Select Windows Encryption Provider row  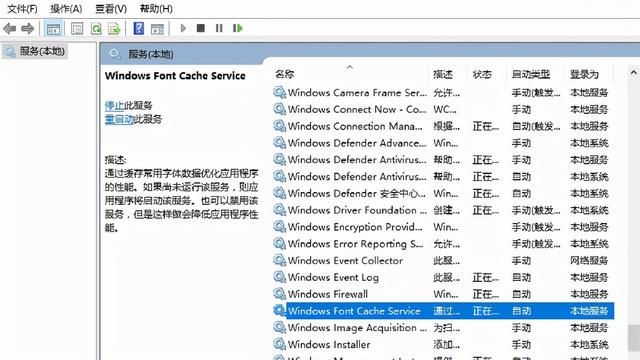point(443,227)
